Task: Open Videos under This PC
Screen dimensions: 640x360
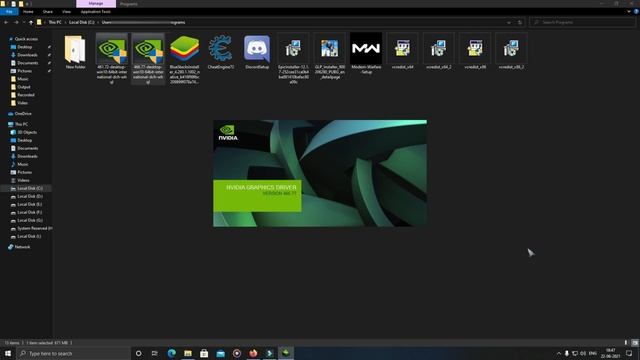Action: coord(23,180)
